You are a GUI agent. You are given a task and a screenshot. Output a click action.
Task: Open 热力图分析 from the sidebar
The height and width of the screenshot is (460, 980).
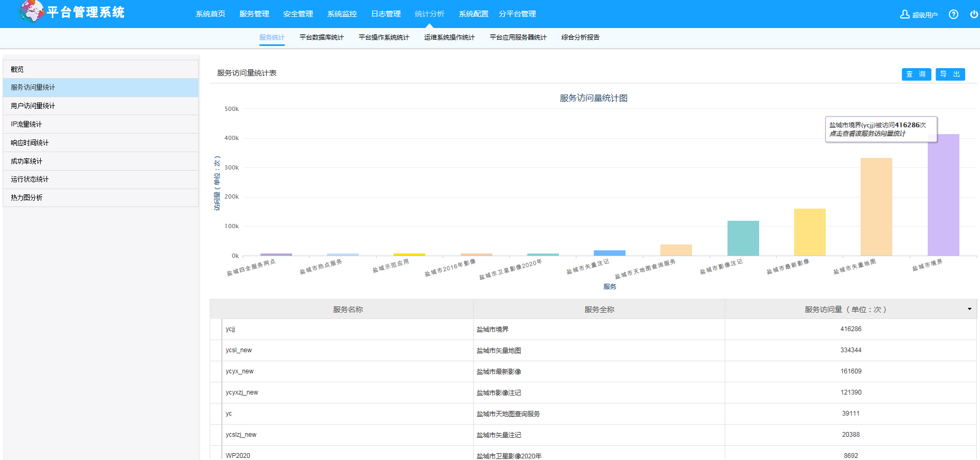pos(26,198)
